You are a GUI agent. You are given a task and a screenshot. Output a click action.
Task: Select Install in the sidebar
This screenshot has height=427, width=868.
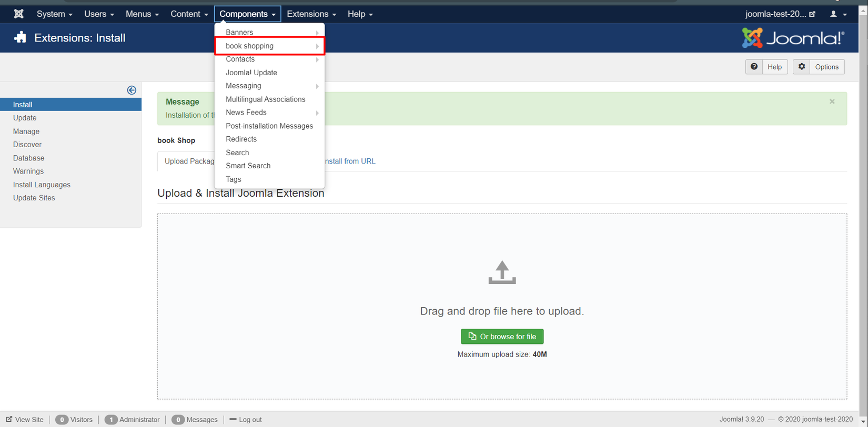70,105
